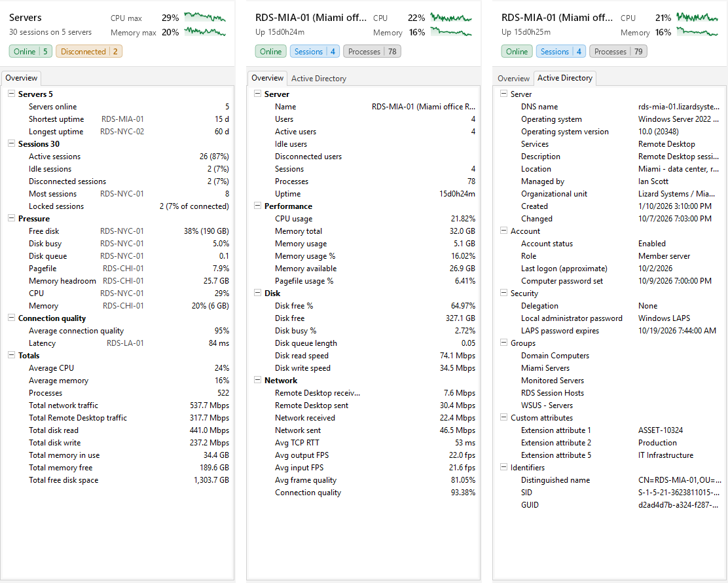Screen dimensions: 728x583
Task: Collapse the Server group in the middle panel
Action: click(257, 94)
